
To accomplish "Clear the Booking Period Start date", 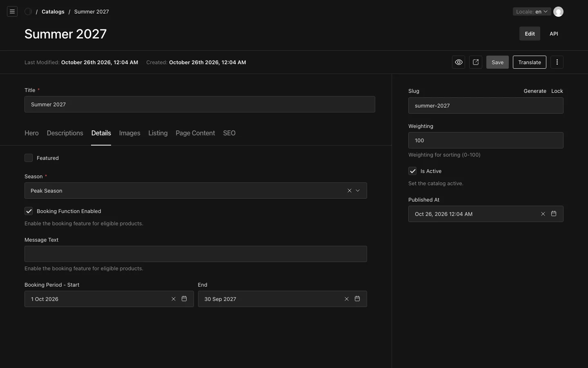I will (x=174, y=299).
